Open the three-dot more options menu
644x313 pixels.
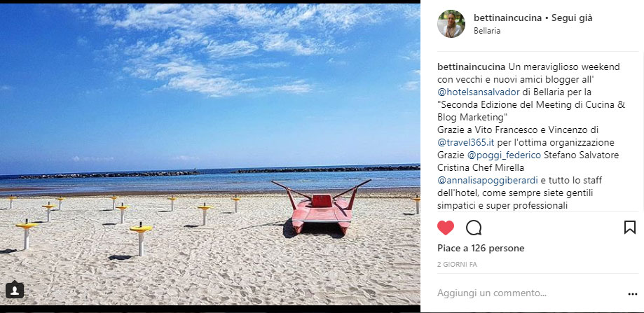[x=633, y=293]
